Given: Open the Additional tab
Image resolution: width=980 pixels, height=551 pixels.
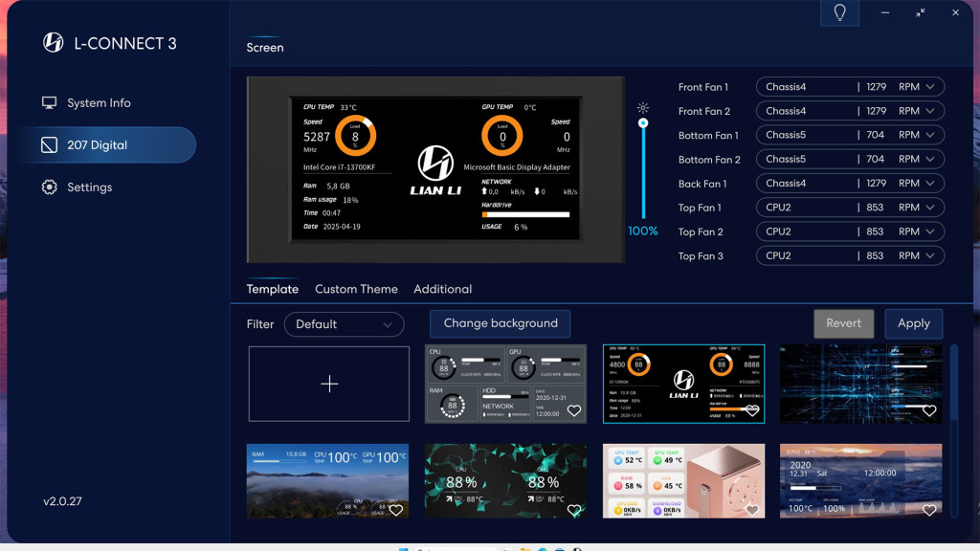Looking at the screenshot, I should pos(442,289).
